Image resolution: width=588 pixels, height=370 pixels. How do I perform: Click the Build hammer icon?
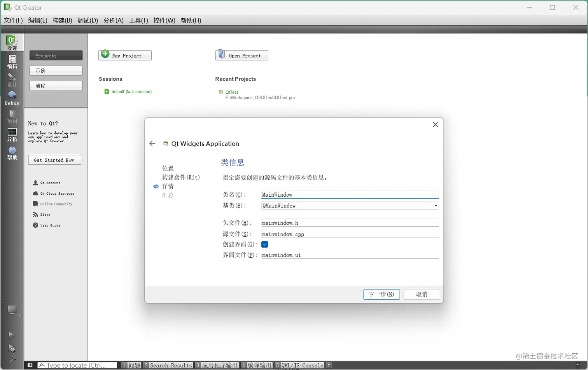coord(12,359)
